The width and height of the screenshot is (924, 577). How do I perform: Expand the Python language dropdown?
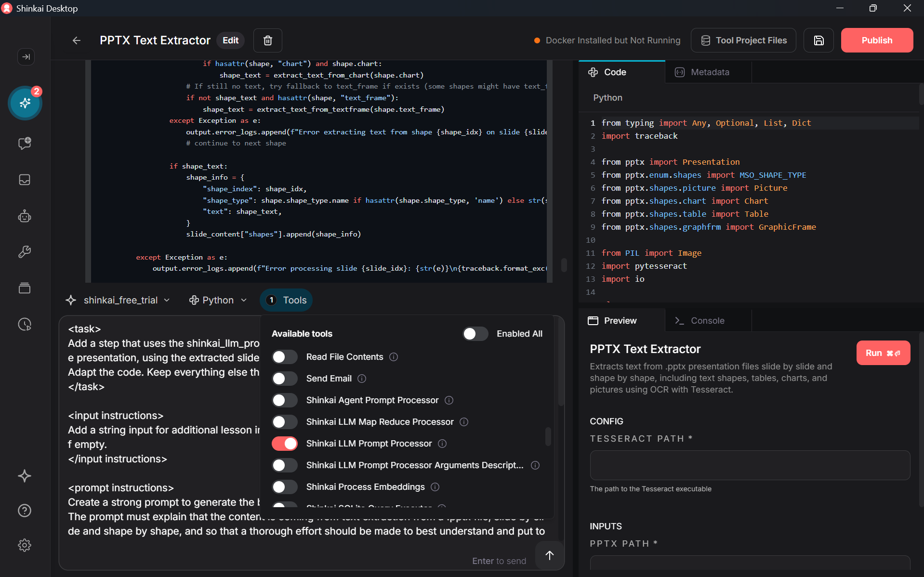tap(217, 300)
